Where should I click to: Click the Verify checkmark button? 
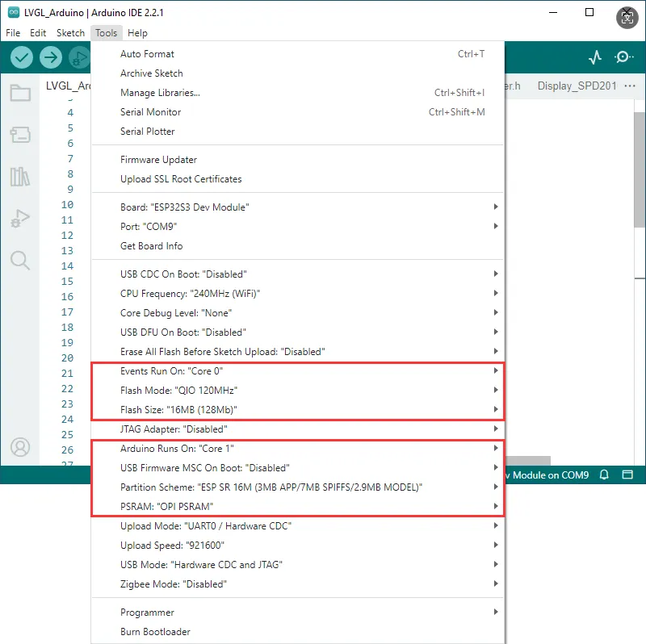[22, 57]
